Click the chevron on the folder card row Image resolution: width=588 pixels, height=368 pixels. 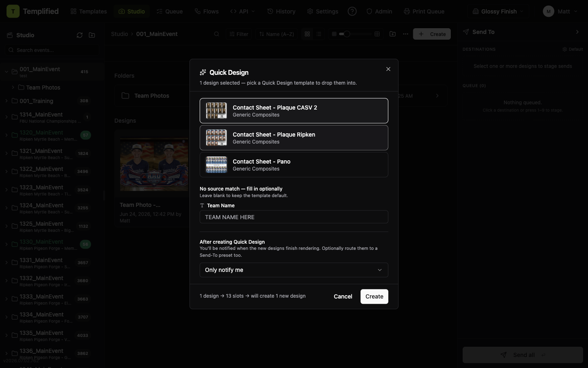[x=437, y=96]
